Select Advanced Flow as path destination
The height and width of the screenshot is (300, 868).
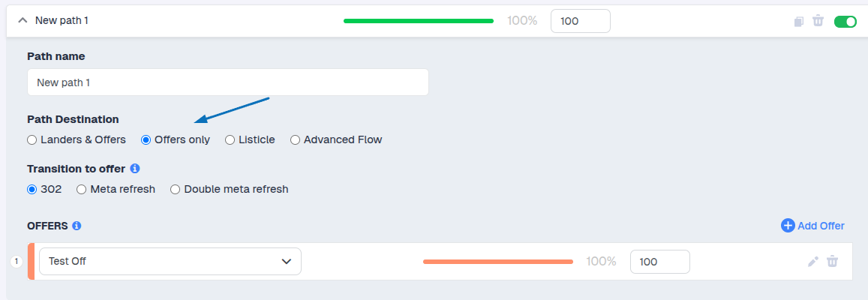(295, 139)
